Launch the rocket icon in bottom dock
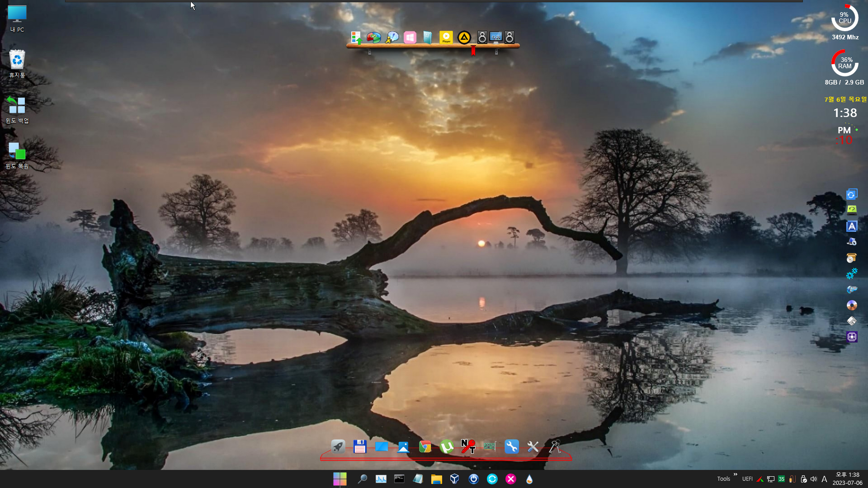The image size is (868, 488). (338, 446)
